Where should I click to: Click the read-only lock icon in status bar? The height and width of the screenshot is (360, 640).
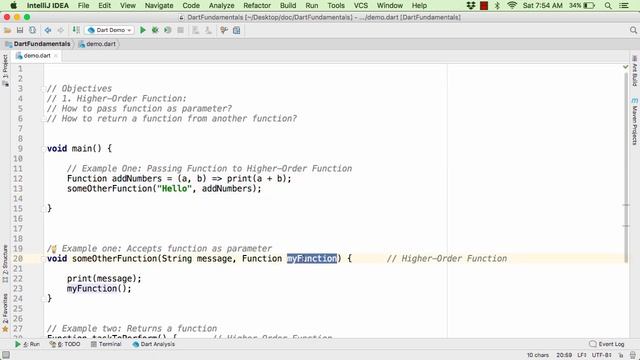(x=621, y=356)
